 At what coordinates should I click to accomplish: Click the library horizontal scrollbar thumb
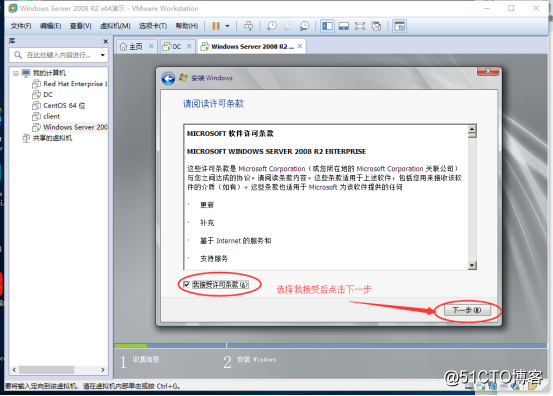47,370
